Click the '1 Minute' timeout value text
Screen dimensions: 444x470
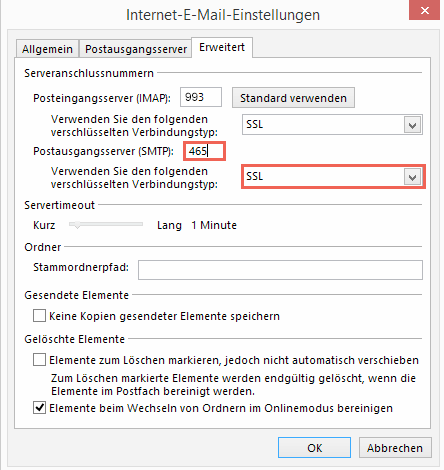[214, 225]
